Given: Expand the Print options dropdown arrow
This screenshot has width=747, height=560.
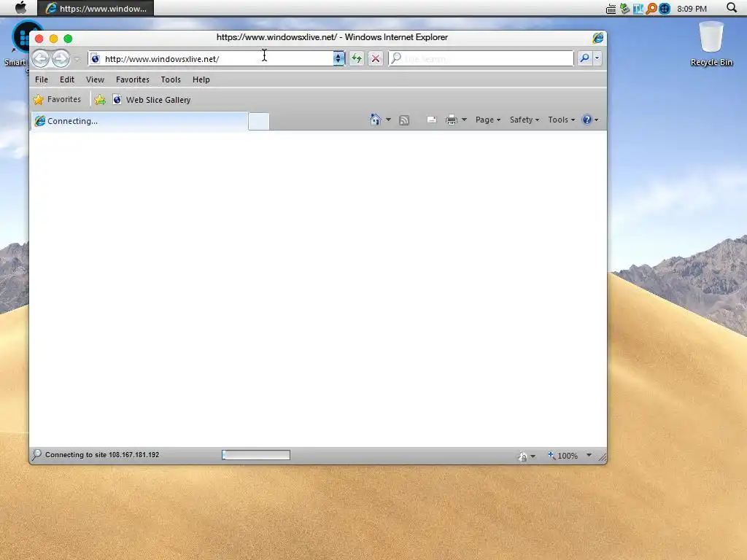Looking at the screenshot, I should (x=464, y=120).
